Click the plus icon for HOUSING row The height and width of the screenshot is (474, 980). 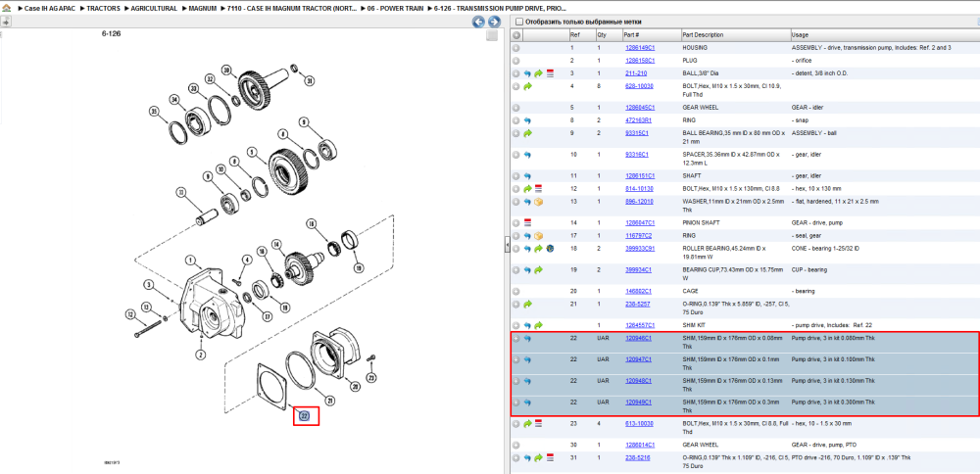point(516,47)
